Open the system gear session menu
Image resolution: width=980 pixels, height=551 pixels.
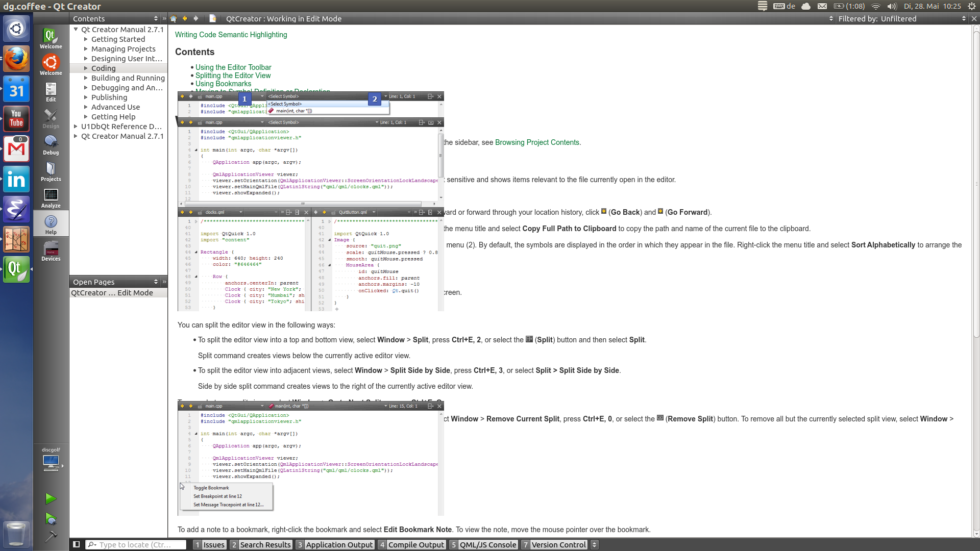click(972, 6)
